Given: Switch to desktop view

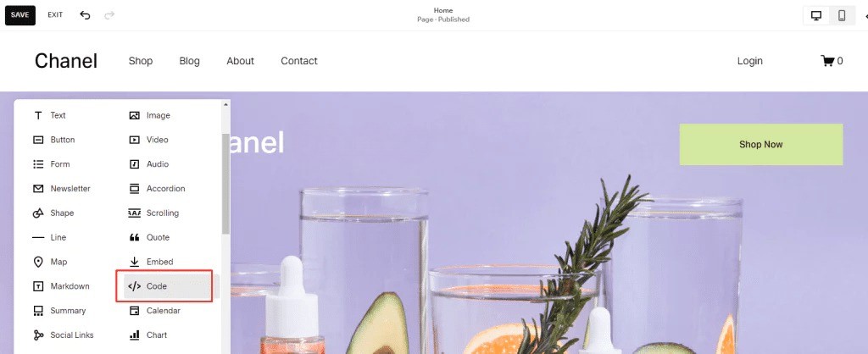Looking at the screenshot, I should 816,15.
